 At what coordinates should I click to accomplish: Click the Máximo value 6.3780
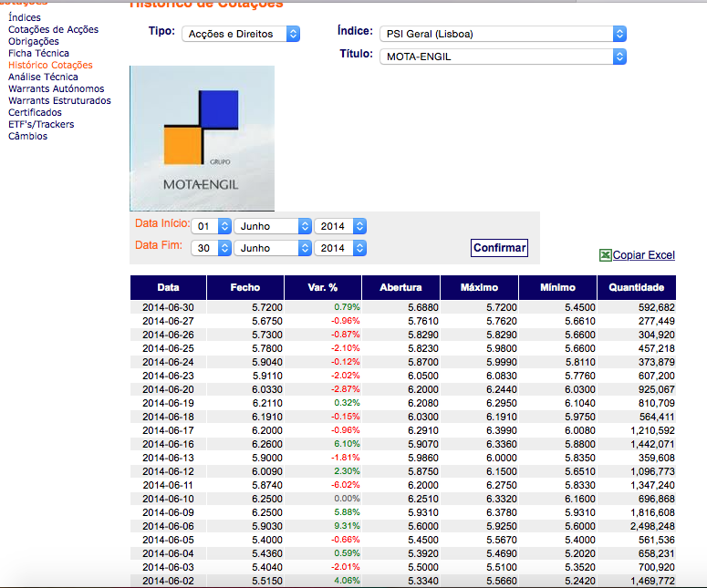[x=502, y=512]
